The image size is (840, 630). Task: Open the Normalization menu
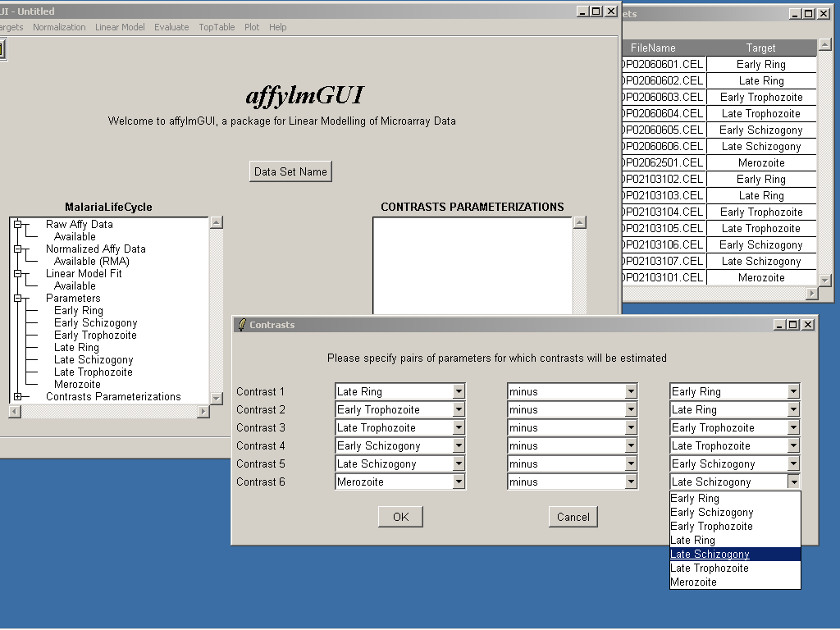[59, 27]
